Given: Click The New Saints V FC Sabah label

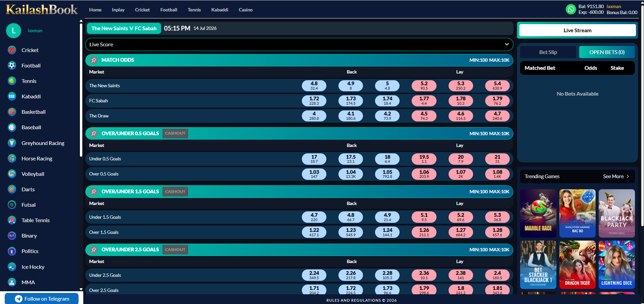Looking at the screenshot, I should pyautogui.click(x=124, y=29).
